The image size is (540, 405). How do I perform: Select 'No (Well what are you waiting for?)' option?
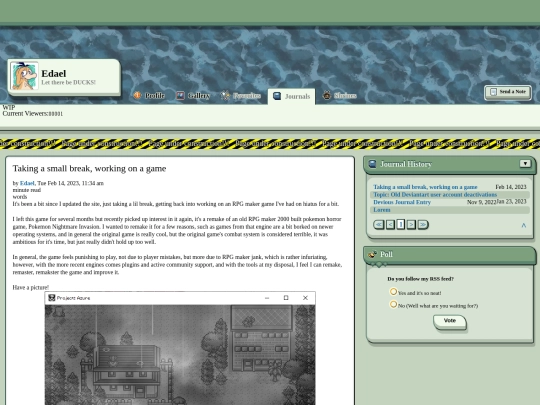(x=393, y=304)
